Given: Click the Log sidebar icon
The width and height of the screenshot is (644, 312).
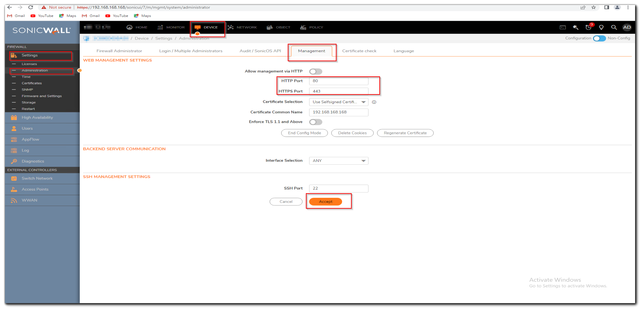Looking at the screenshot, I should [x=14, y=150].
